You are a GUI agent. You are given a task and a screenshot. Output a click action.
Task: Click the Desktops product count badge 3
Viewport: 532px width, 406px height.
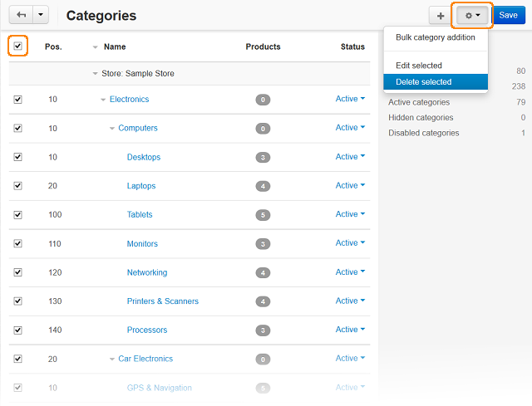point(263,158)
